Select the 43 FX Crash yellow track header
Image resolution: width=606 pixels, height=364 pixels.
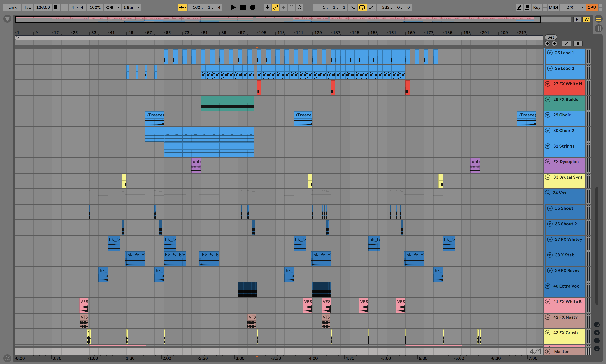tap(564, 336)
